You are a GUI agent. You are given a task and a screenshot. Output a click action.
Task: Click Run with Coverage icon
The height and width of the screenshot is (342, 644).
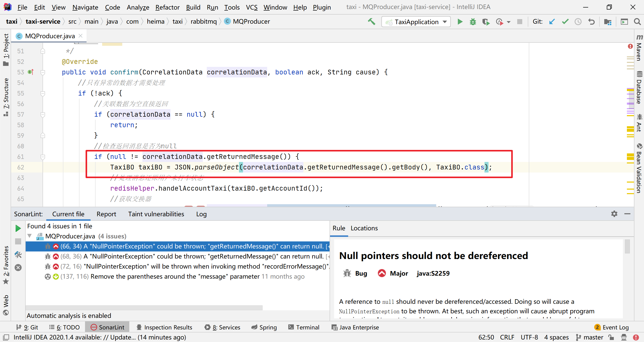486,22
